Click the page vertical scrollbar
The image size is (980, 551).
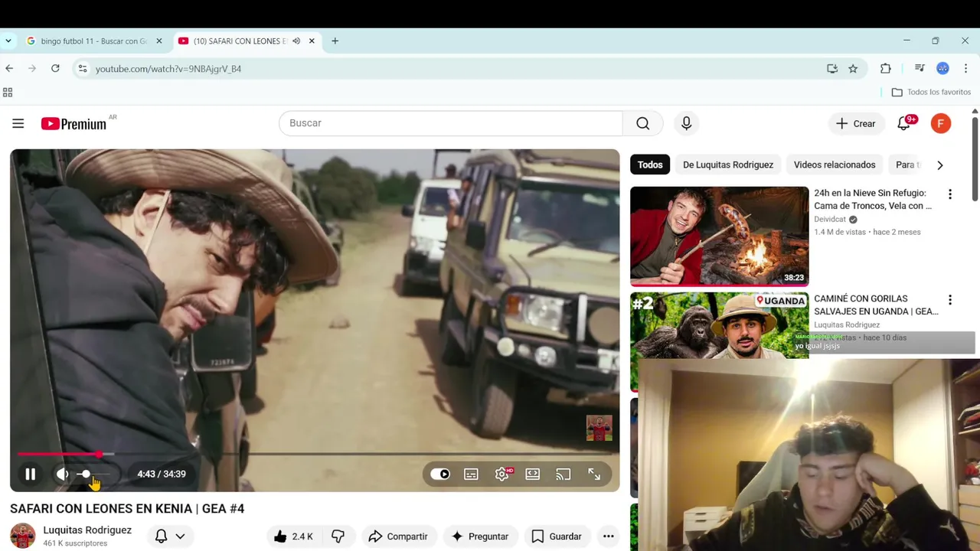tap(975, 158)
